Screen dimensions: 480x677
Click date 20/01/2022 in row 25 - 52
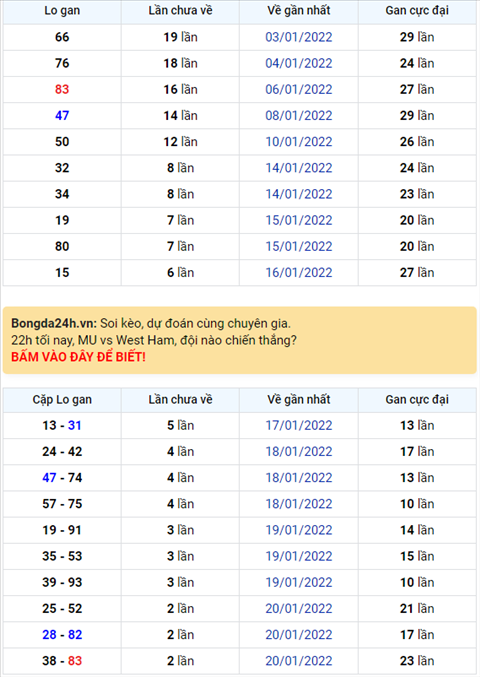299,609
